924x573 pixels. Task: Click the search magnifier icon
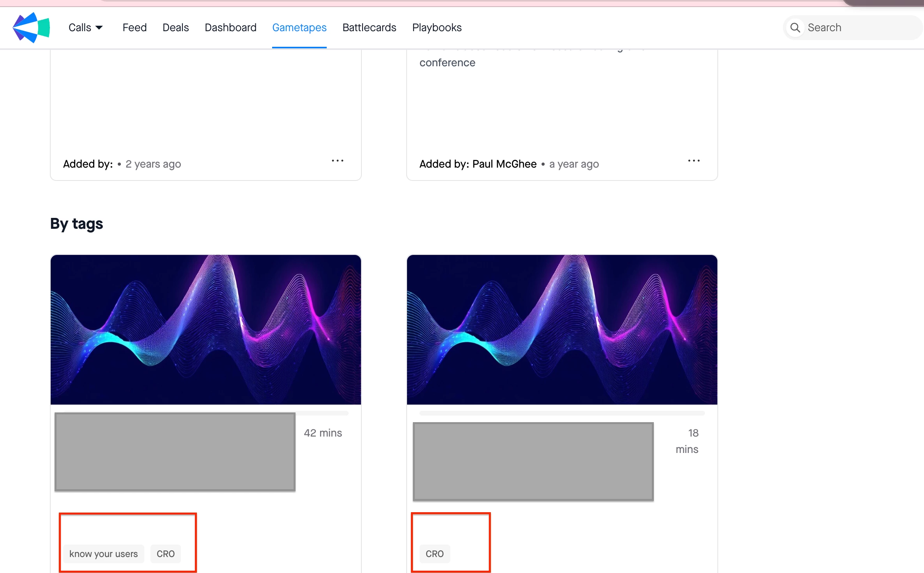coord(795,28)
